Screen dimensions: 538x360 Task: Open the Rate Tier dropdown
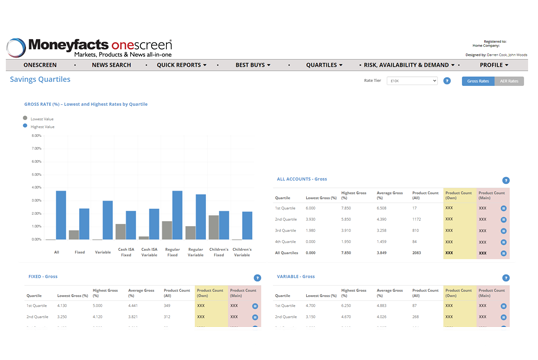412,81
